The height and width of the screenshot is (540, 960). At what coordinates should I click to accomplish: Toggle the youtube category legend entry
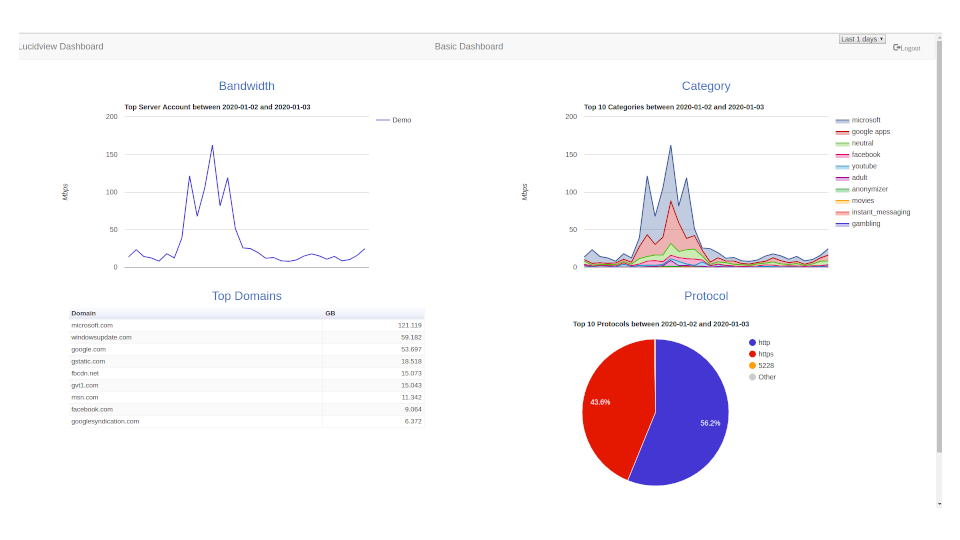pyautogui.click(x=865, y=166)
